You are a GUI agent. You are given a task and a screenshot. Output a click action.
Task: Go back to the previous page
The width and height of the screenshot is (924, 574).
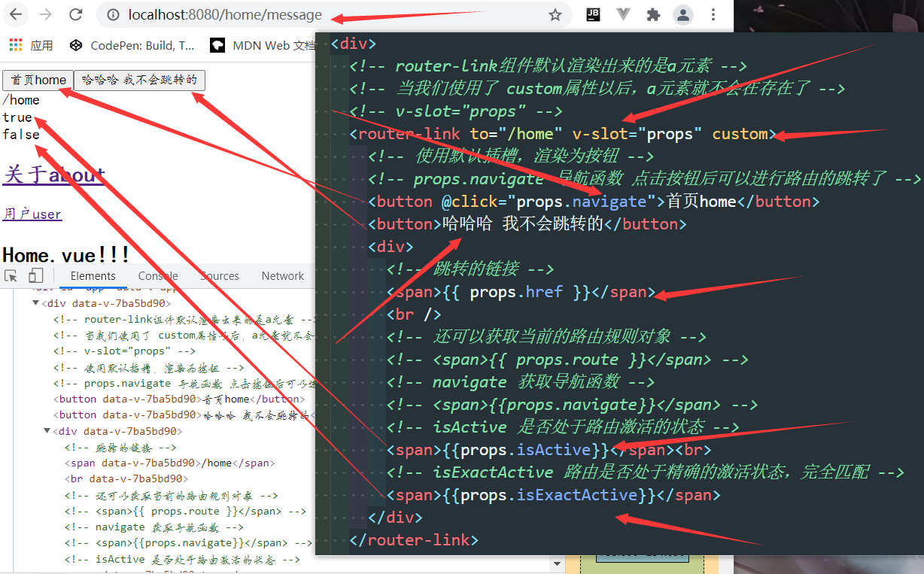tap(17, 14)
